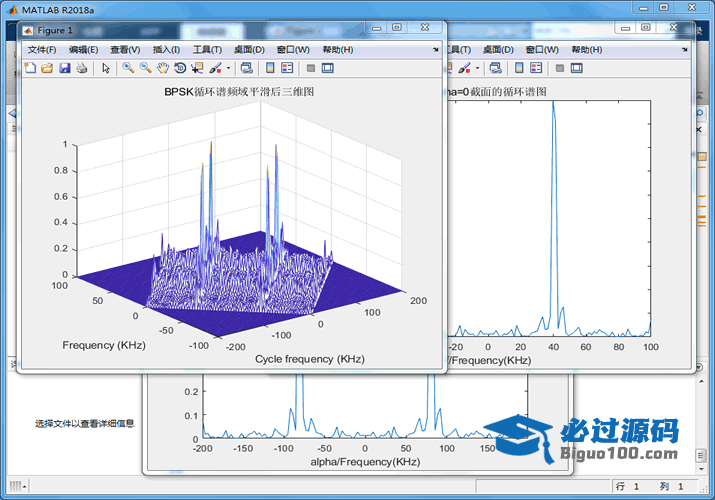Show plot tools in the right figure window

pos(576,68)
